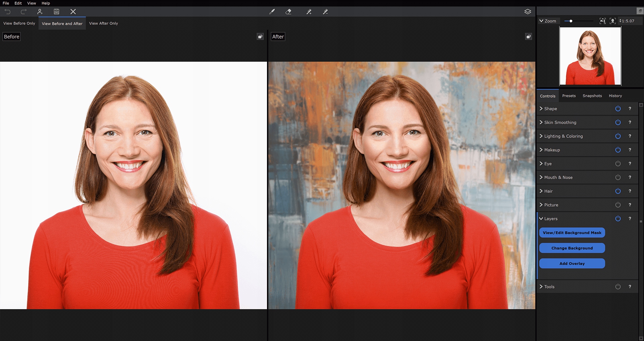The width and height of the screenshot is (644, 341).
Task: Click the Zoom slider handle
Action: pyautogui.click(x=571, y=21)
